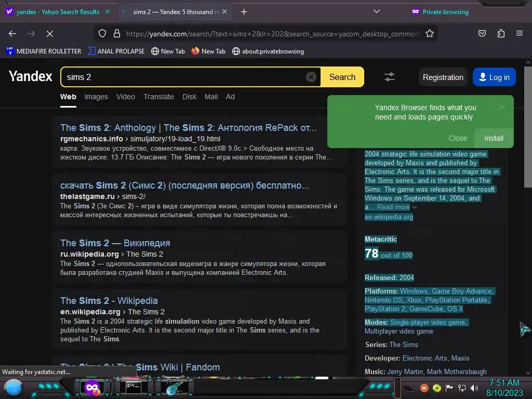Open the extensions puzzle icon
Viewport: 532px width, 399px height.
pyautogui.click(x=501, y=33)
